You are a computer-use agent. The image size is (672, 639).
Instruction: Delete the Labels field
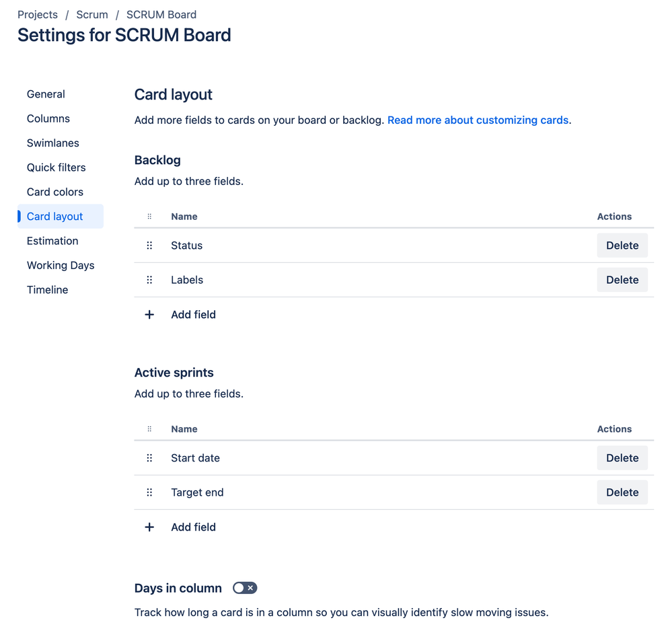tap(622, 279)
